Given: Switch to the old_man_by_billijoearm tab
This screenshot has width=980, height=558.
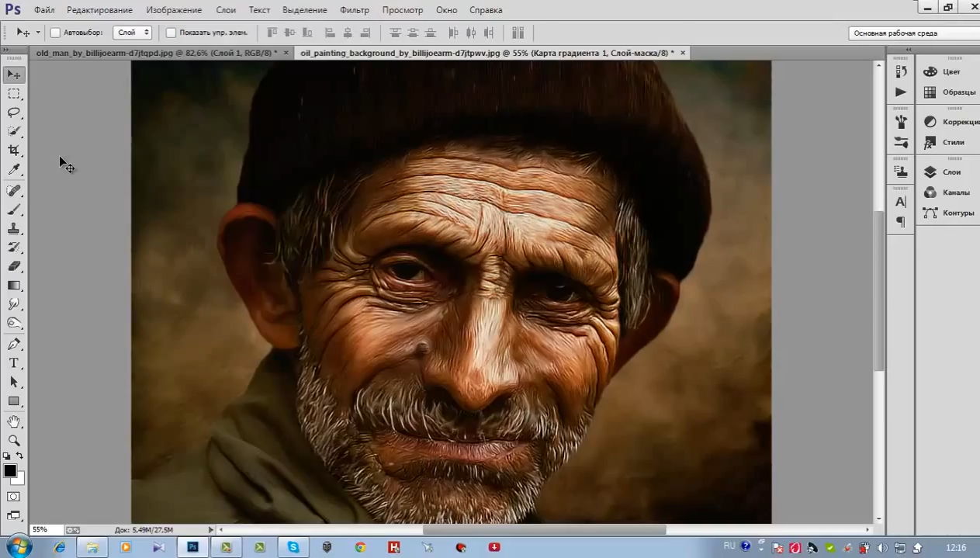Looking at the screenshot, I should [x=155, y=53].
